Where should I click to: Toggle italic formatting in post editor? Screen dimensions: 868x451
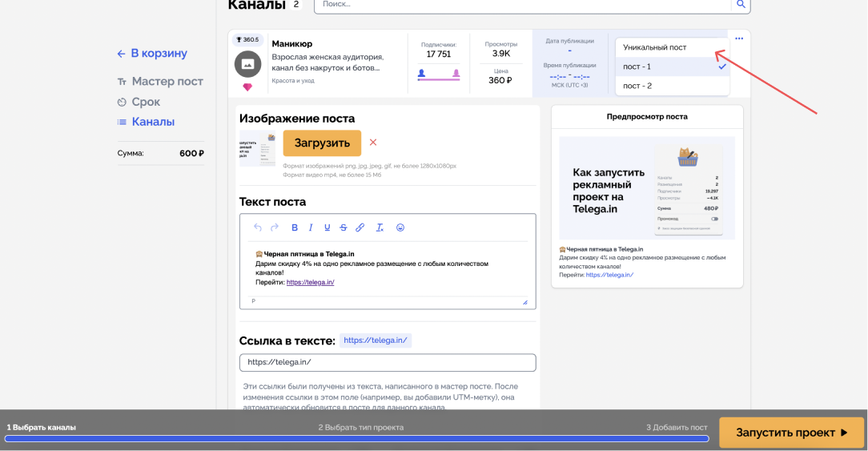(x=311, y=228)
